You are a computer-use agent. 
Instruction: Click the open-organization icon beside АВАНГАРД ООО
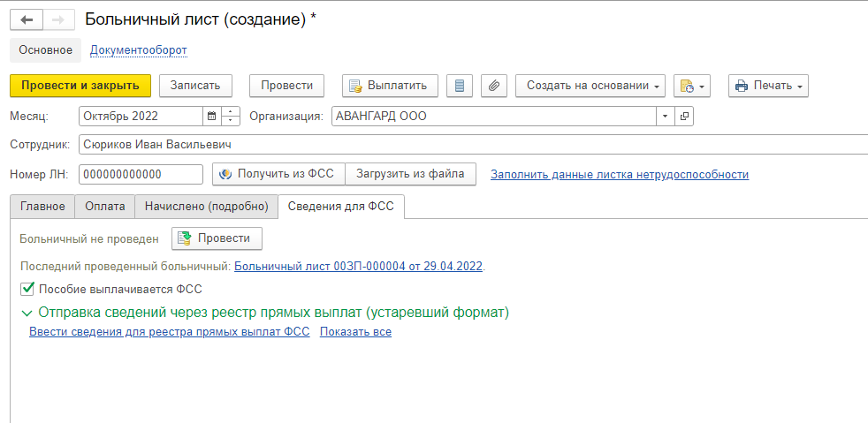coord(684,116)
